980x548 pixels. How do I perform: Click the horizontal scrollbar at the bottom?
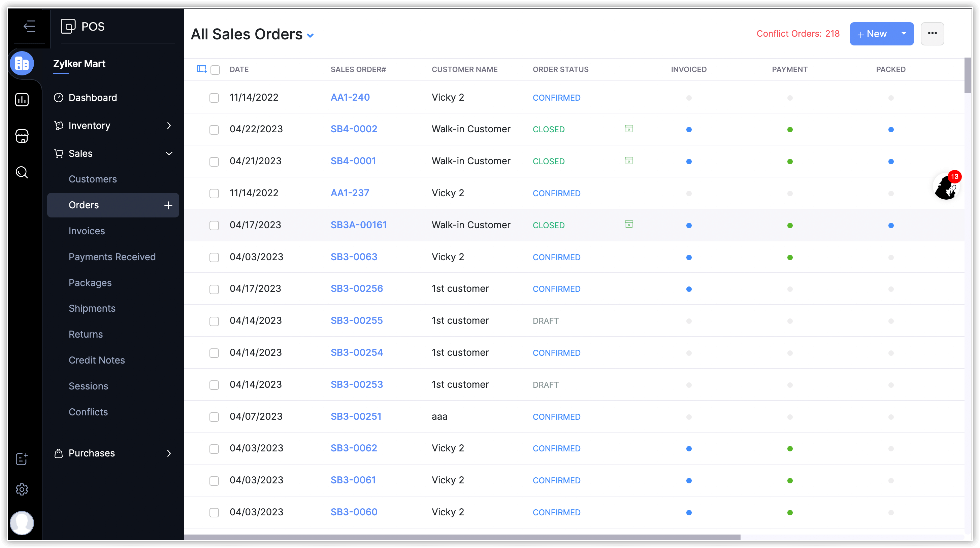pos(462,537)
